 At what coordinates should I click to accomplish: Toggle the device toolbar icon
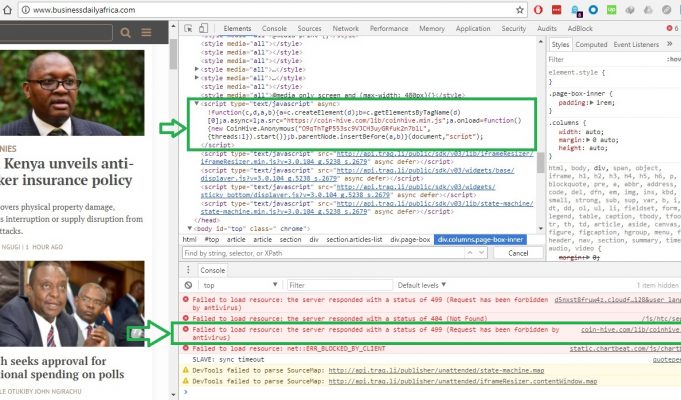pos(203,28)
